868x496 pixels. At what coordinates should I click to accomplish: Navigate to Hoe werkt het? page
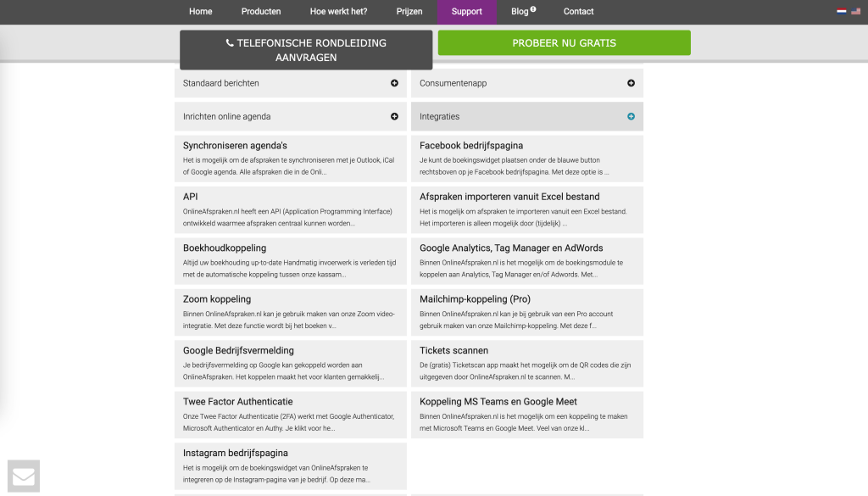click(x=338, y=12)
